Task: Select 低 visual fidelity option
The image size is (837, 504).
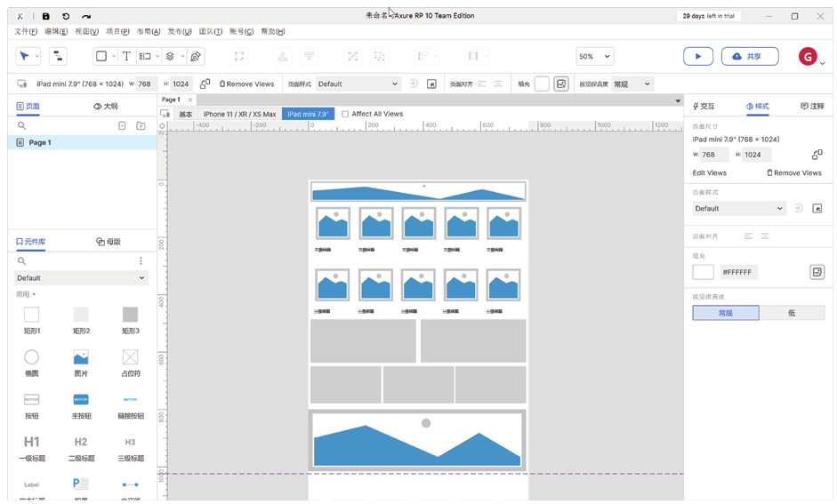Action: pyautogui.click(x=792, y=313)
